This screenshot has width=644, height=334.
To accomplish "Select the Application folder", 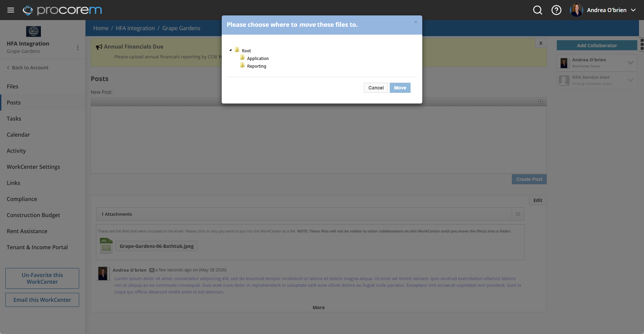I will click(x=258, y=59).
